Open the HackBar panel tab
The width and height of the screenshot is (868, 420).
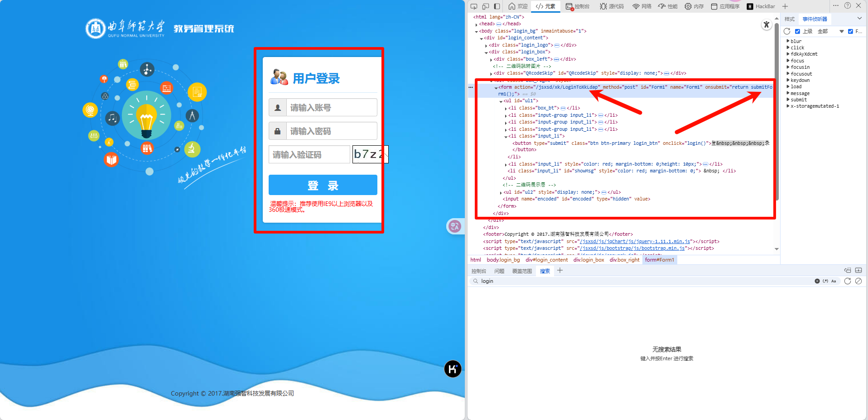761,6
